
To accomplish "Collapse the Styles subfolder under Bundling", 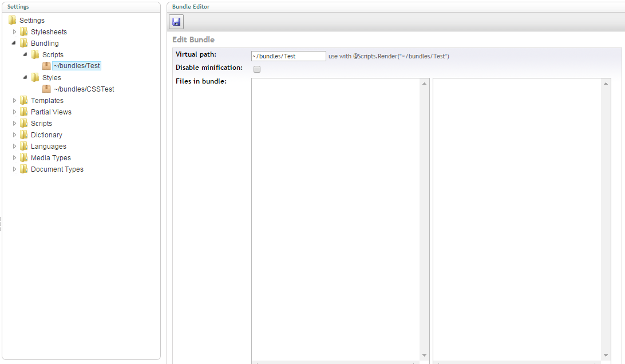I will click(26, 77).
